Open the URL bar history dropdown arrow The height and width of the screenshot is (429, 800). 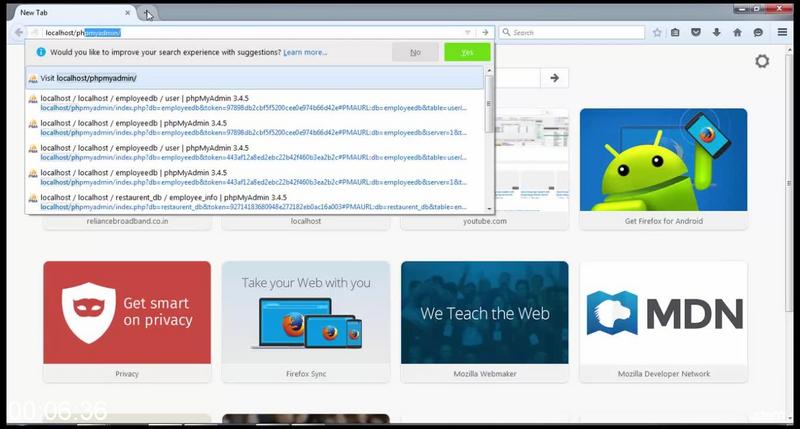coord(467,32)
